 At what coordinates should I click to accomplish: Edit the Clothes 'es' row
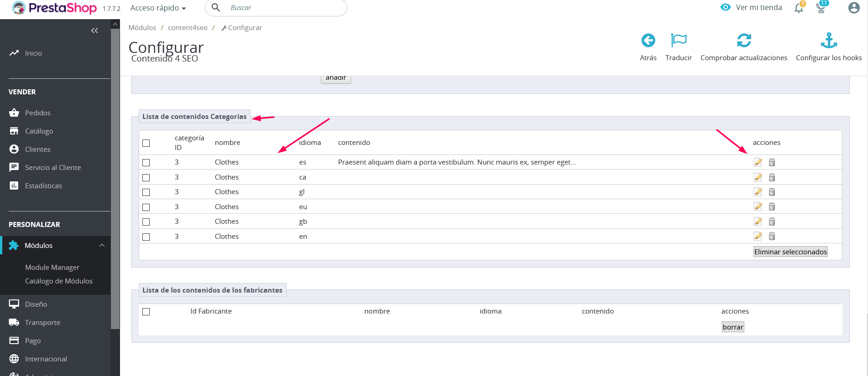coord(758,162)
